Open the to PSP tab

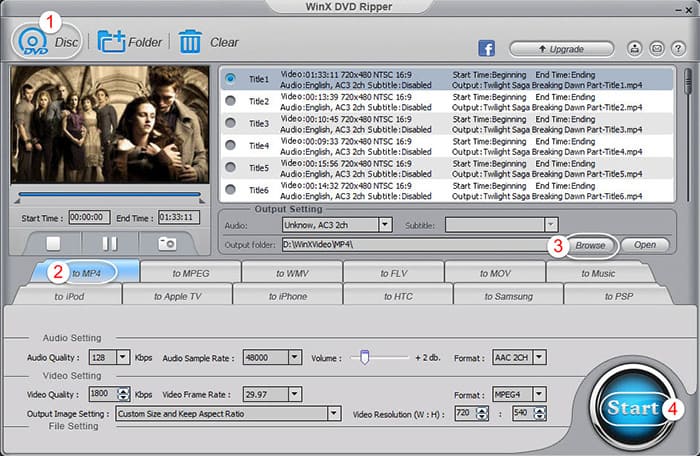(619, 296)
